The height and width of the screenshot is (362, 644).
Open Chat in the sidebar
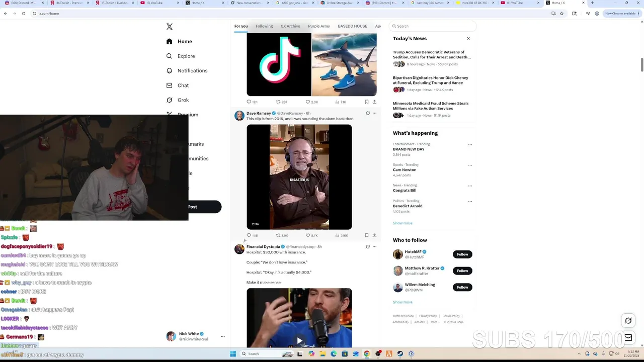point(177,85)
